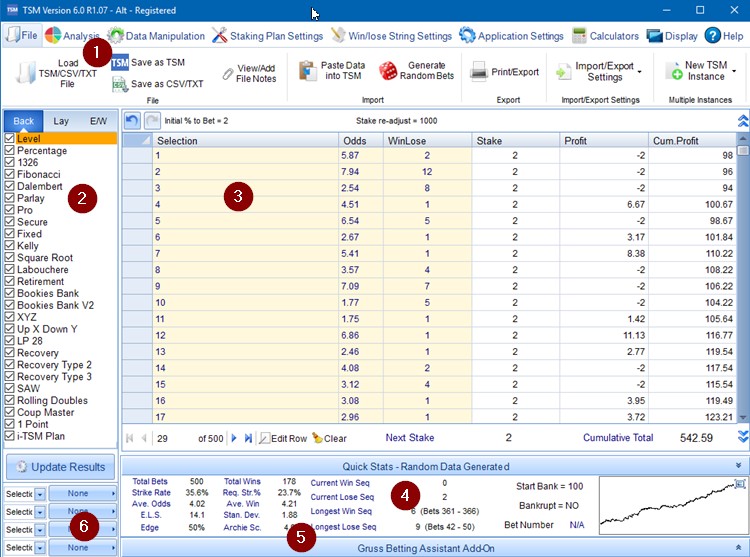Click the Print/Export printer icon

pos(479,72)
